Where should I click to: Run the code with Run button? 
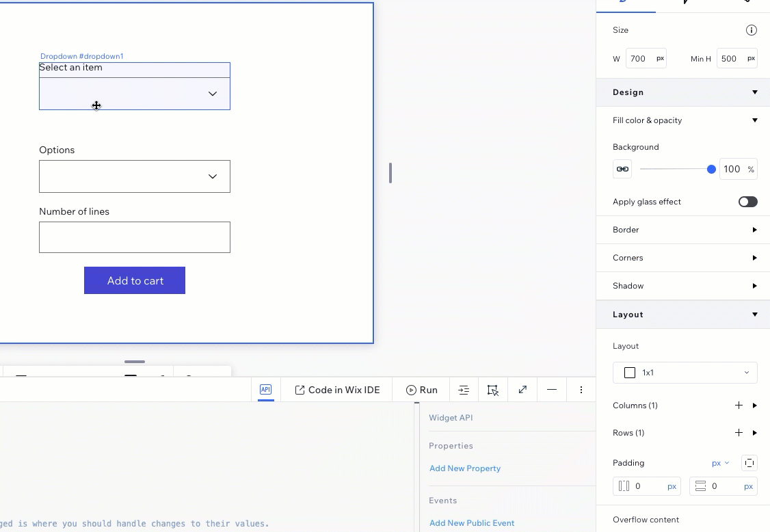[x=421, y=390]
